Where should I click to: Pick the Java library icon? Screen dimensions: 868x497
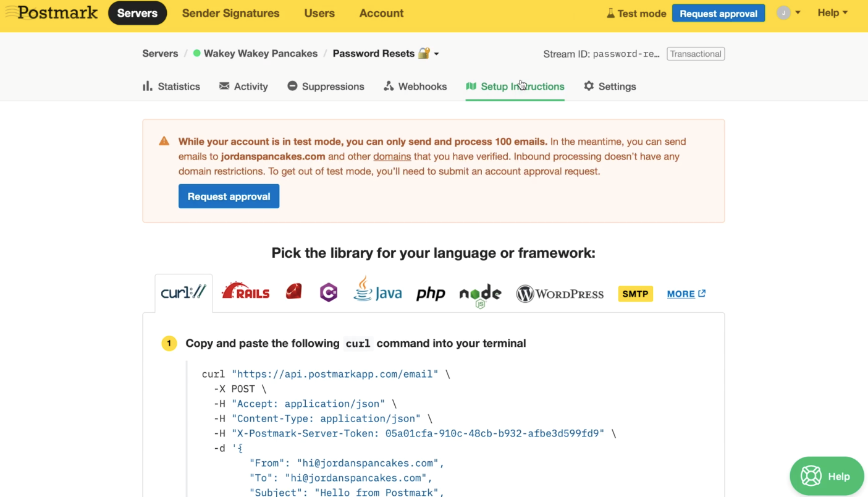377,289
